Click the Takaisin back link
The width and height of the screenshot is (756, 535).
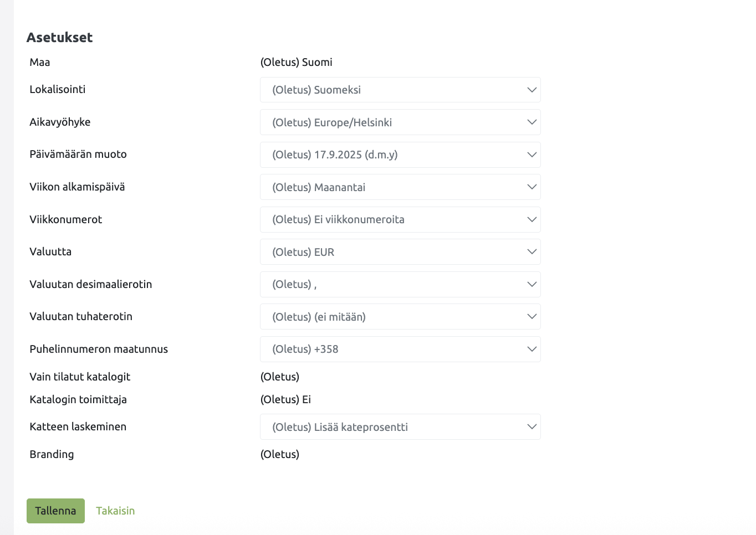[x=115, y=511]
